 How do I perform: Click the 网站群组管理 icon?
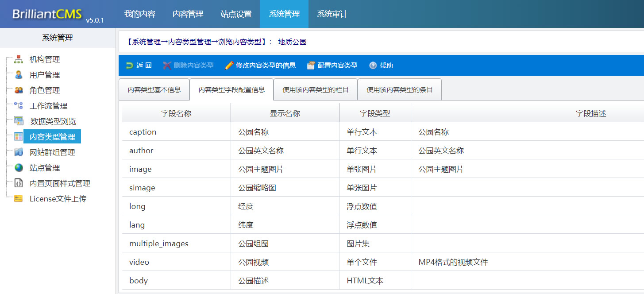tap(19, 152)
